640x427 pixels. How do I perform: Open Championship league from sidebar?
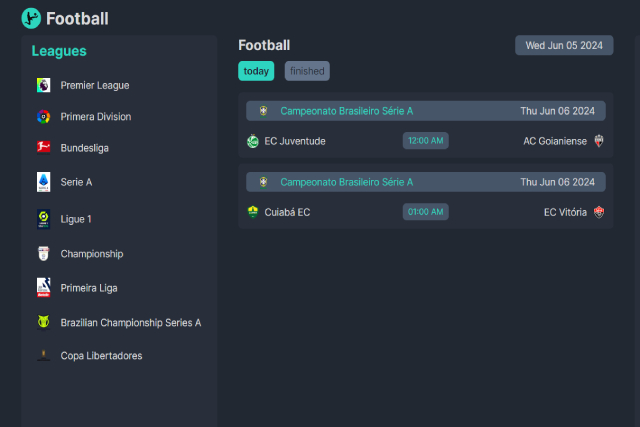91,254
